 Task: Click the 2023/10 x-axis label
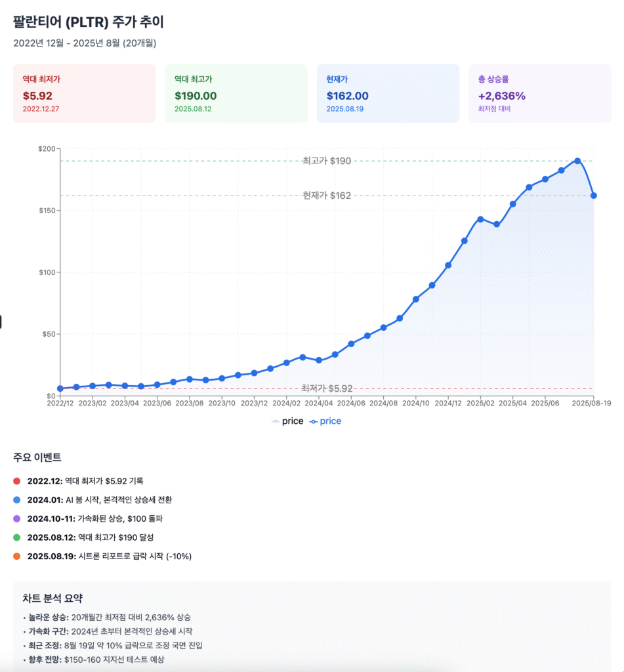222,404
